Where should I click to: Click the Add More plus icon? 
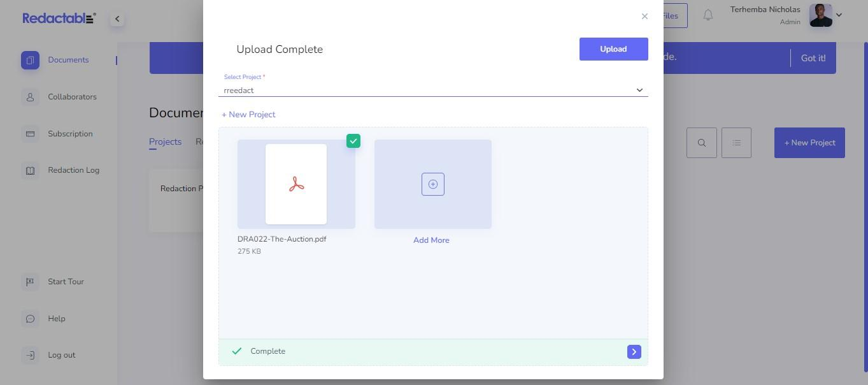click(433, 184)
